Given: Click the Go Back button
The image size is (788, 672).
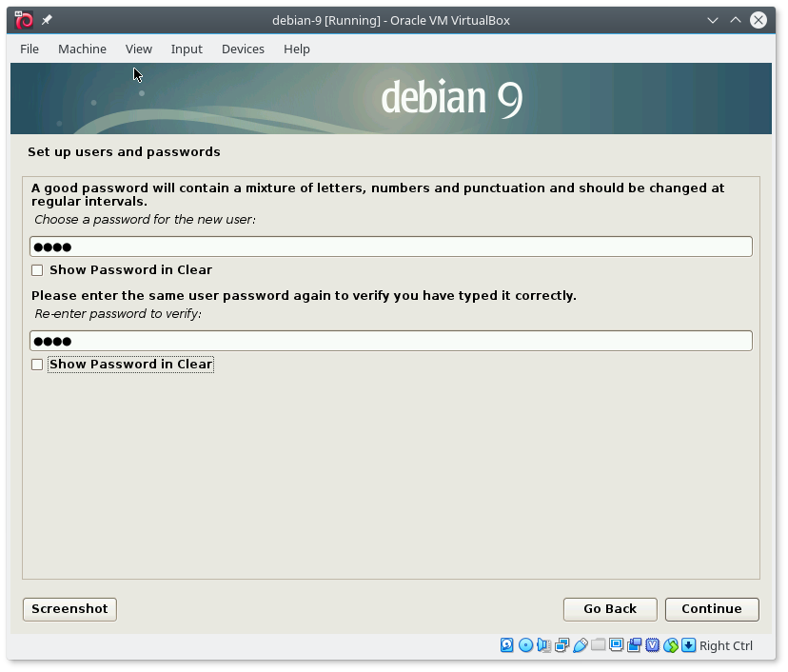Looking at the screenshot, I should [x=610, y=609].
